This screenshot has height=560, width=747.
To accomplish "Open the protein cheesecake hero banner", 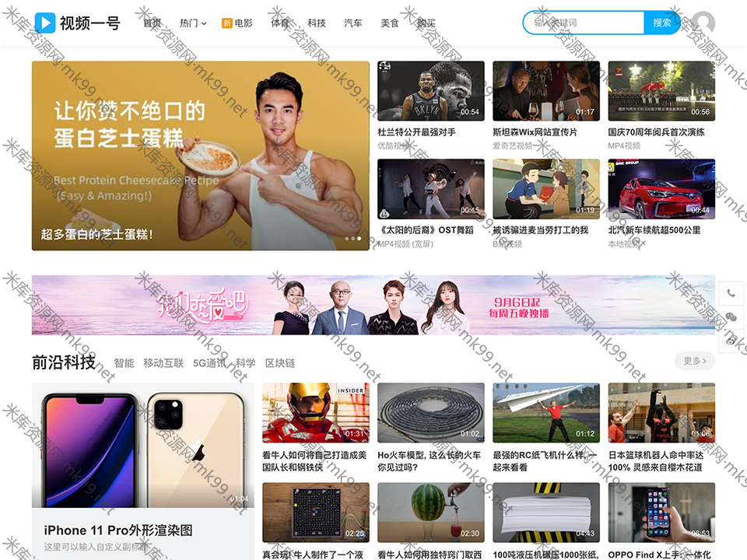I will pyautogui.click(x=201, y=156).
